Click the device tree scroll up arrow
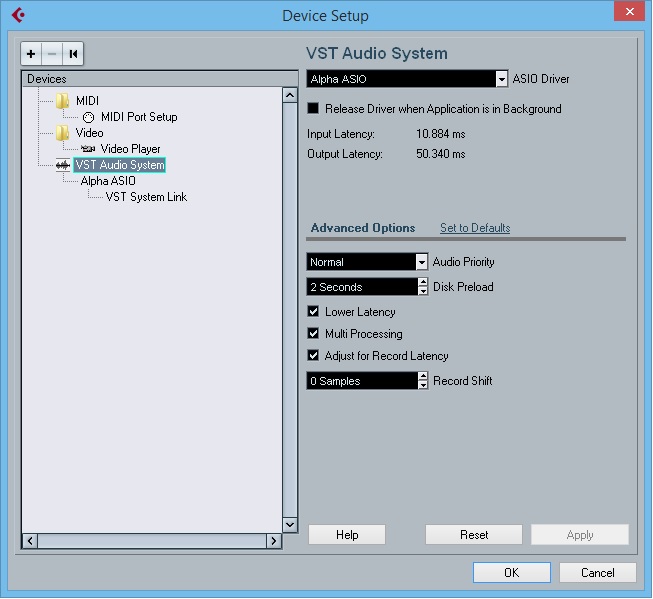The width and height of the screenshot is (653, 599). [290, 95]
